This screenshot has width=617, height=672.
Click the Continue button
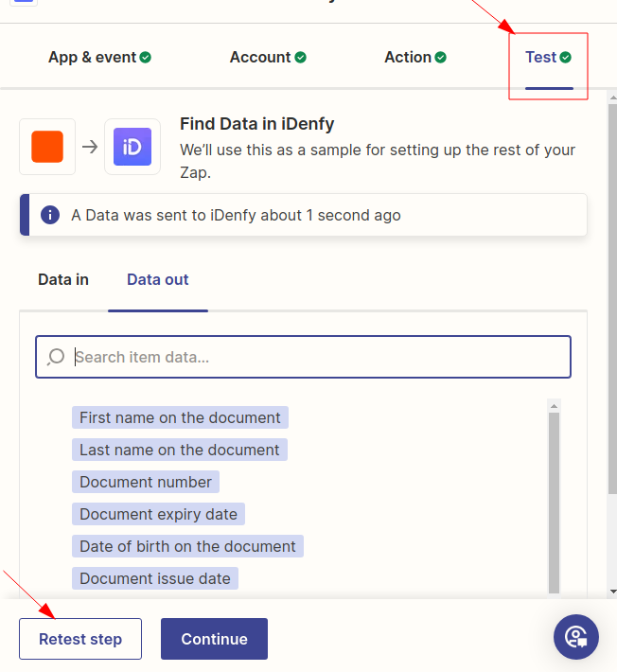tap(214, 639)
